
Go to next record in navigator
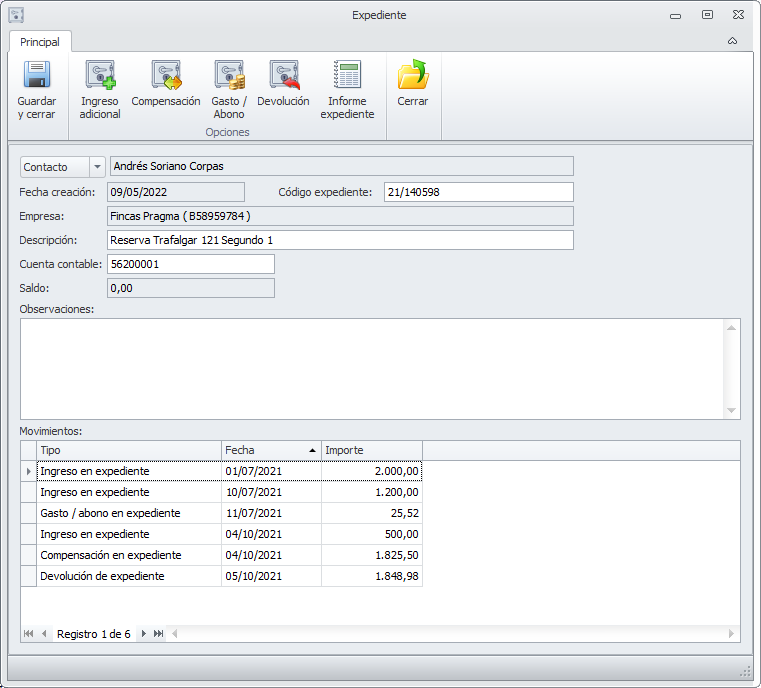point(144,634)
